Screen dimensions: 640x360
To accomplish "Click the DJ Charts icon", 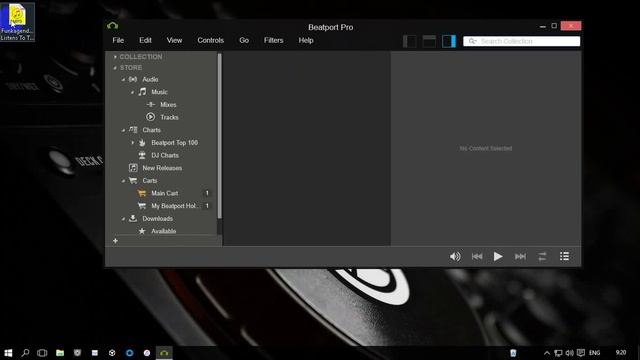I will point(142,155).
